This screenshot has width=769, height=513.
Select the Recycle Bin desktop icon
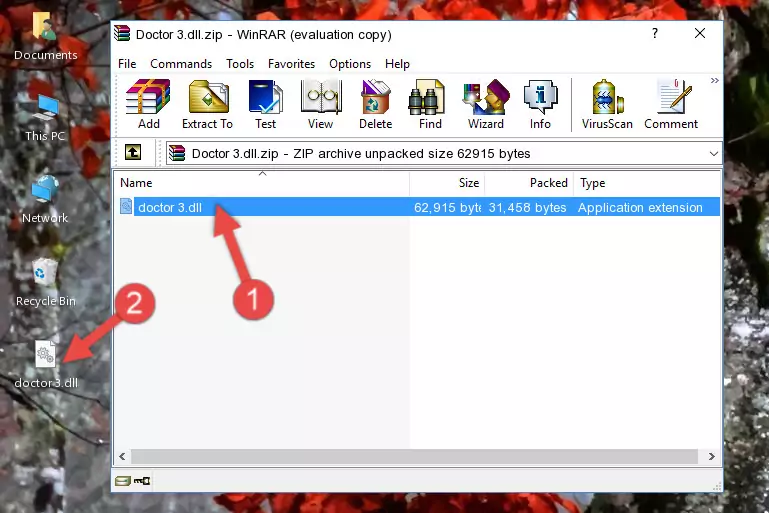46,282
